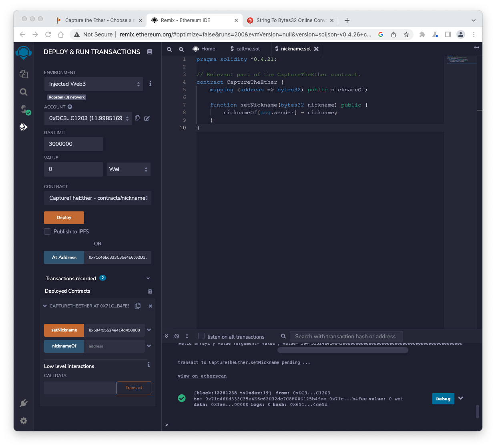Open the File Explorer sidebar icon
Viewport: 496px width, 448px height.
(x=24, y=74)
